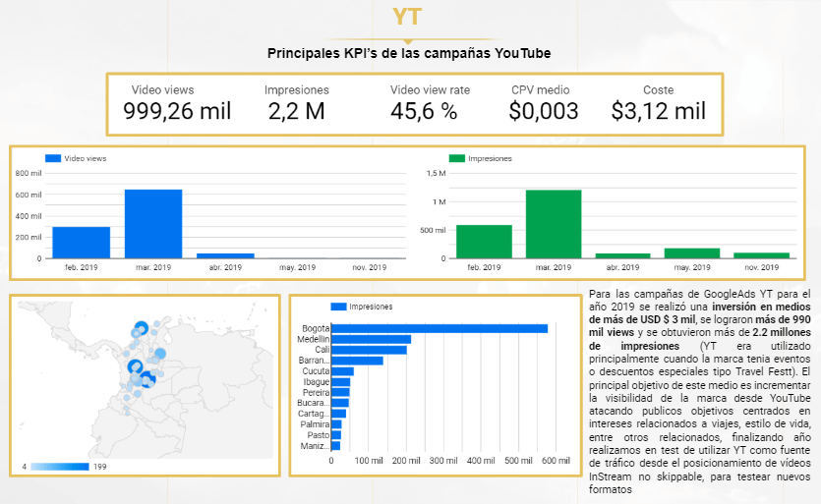Click the 800 mil axis label on Video views chart
Viewport: 821px width, 504px height.
[29, 173]
